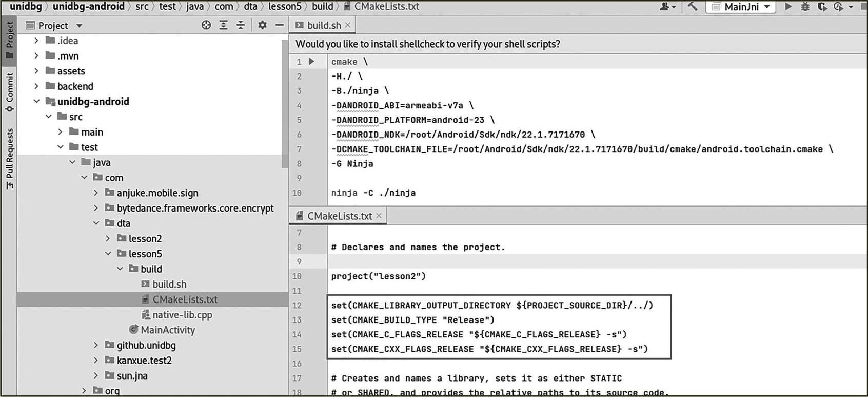Click the Project tree vertical scrollbar
Image resolution: width=868 pixels, height=397 pixels.
tap(285, 103)
